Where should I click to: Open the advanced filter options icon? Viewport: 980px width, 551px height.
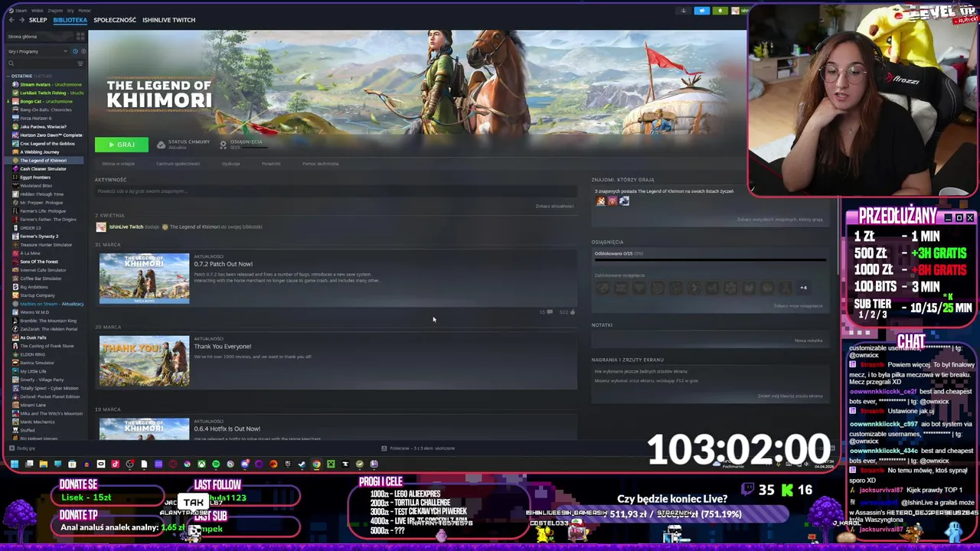pos(80,64)
